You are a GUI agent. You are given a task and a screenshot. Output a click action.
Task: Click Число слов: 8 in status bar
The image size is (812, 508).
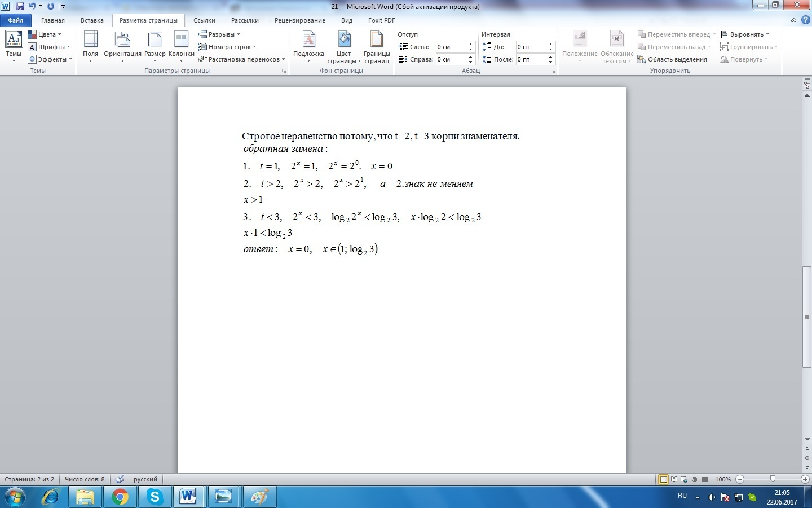pyautogui.click(x=85, y=479)
